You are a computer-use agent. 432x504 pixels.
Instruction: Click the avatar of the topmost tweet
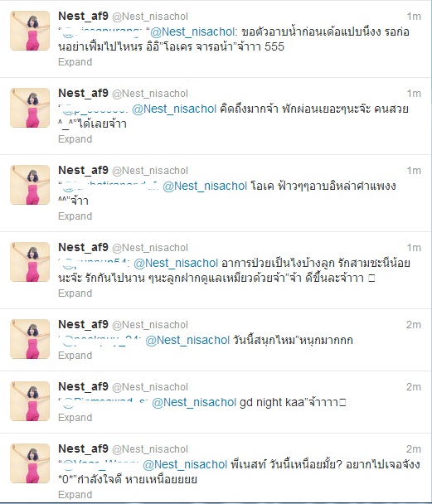(30, 31)
